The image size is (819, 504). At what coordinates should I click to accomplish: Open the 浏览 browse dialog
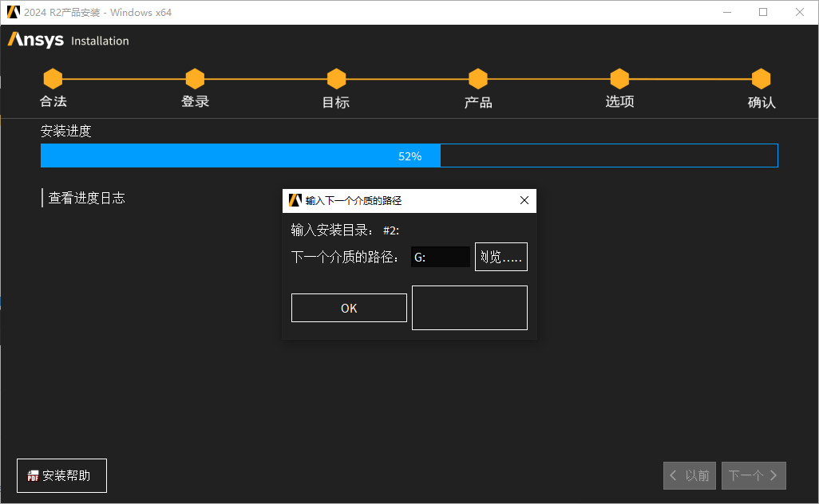click(500, 256)
